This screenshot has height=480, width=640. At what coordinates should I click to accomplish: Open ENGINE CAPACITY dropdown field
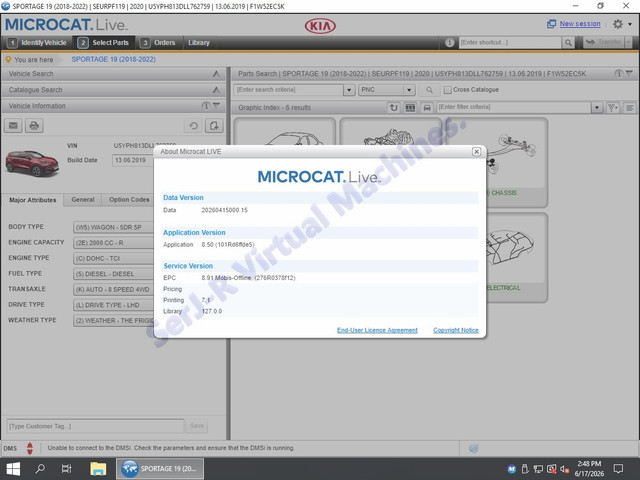coord(113,243)
